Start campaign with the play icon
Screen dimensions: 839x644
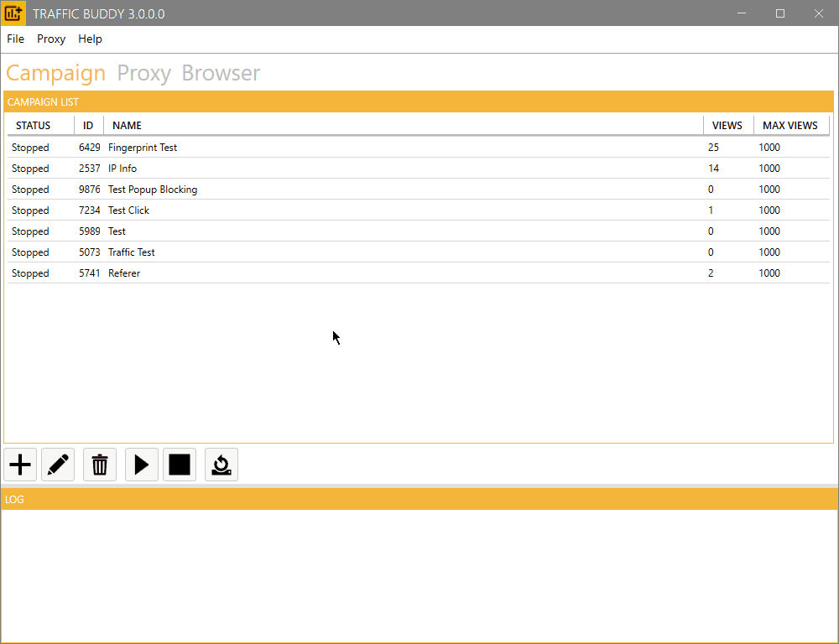pos(142,465)
